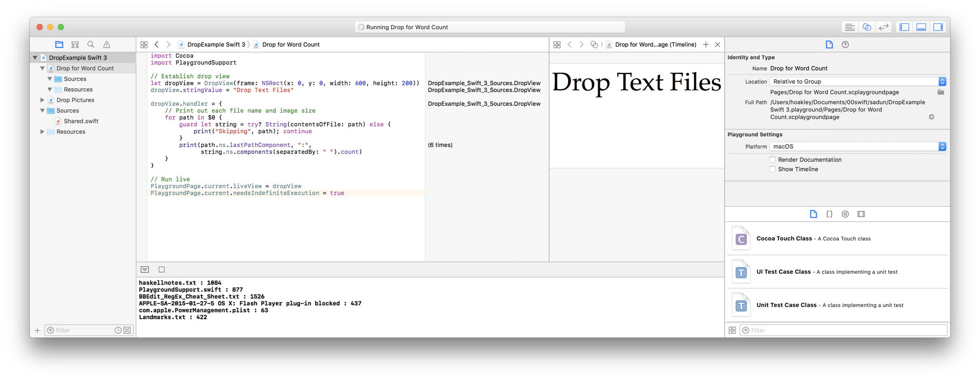Click the navigator Filter field
This screenshot has height=380, width=980.
coord(89,330)
